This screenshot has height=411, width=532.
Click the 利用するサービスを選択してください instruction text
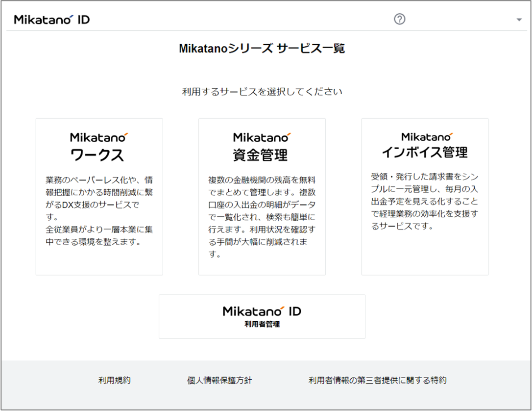262,92
